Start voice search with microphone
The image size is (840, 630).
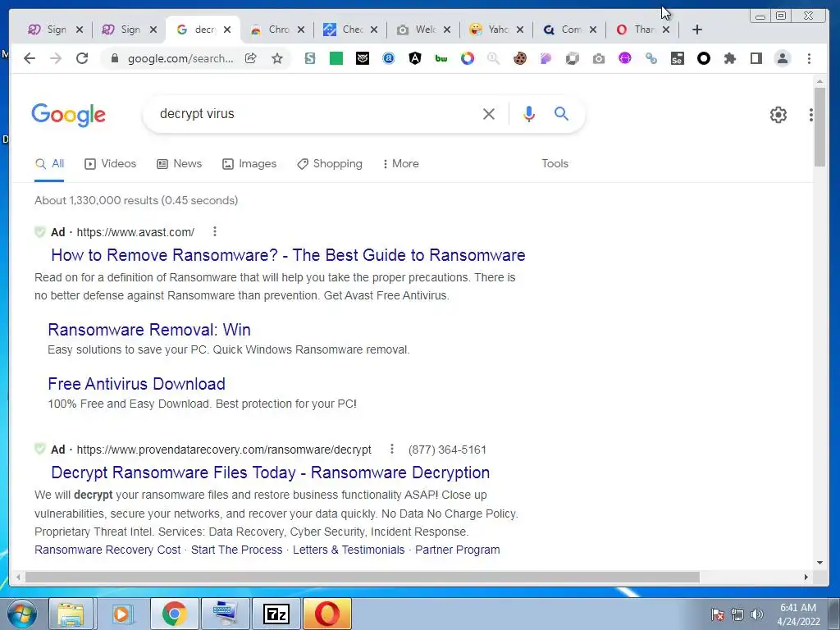click(529, 113)
